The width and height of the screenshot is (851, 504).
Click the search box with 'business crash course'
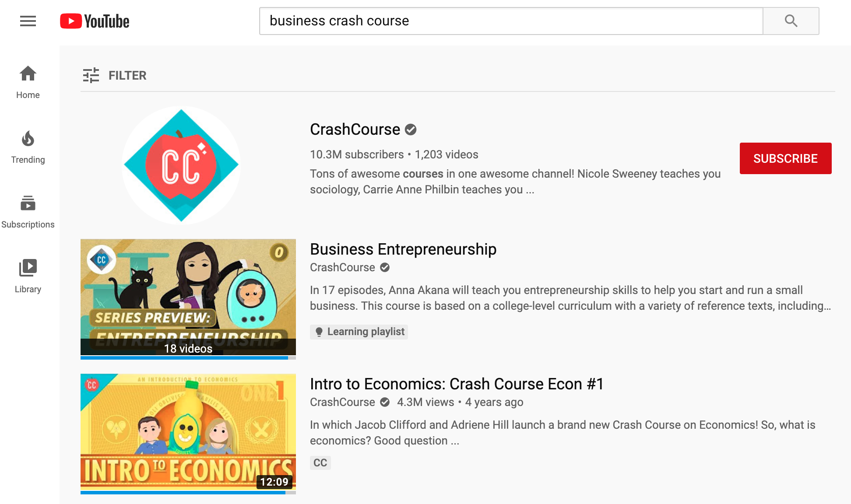(511, 21)
